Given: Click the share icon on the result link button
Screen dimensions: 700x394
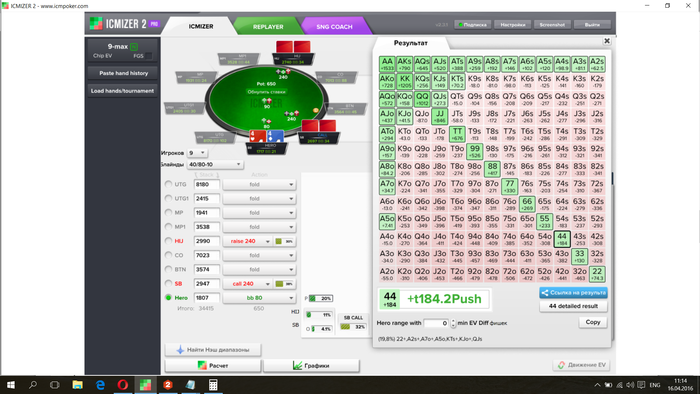Looking at the screenshot, I should (544, 293).
